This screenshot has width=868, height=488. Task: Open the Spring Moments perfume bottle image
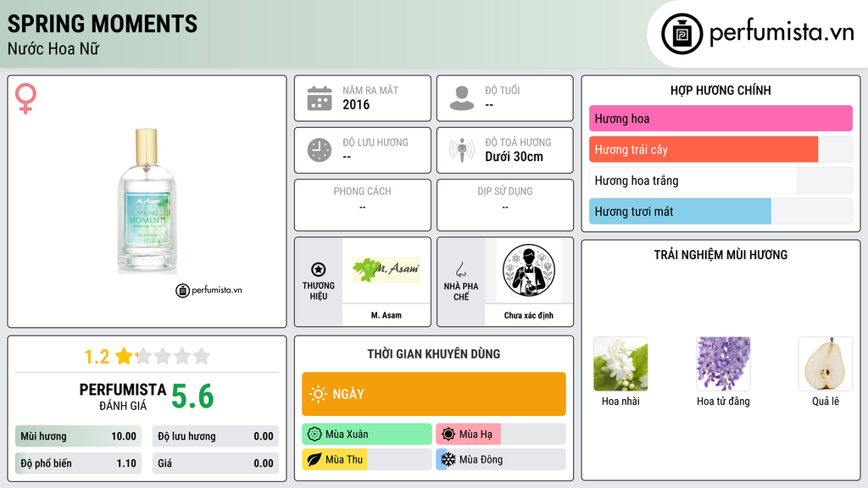147,201
